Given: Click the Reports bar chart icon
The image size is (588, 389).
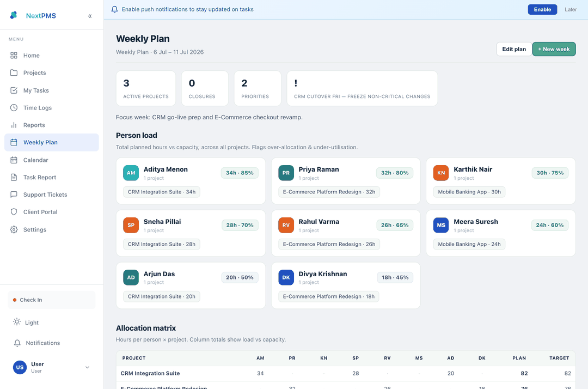Looking at the screenshot, I should [14, 125].
